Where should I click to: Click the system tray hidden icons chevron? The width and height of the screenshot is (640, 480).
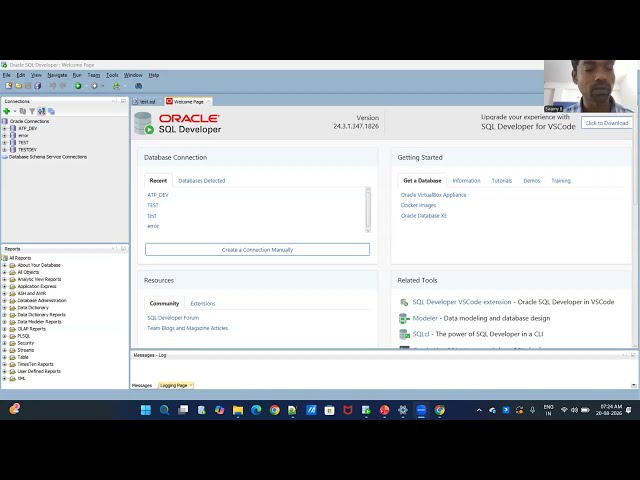[479, 410]
